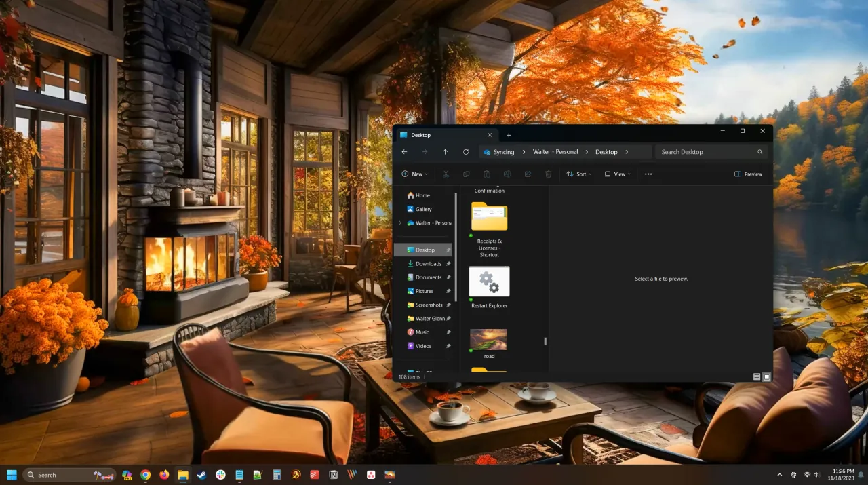Click the Rename icon in toolbar
The image size is (868, 485).
pos(507,174)
